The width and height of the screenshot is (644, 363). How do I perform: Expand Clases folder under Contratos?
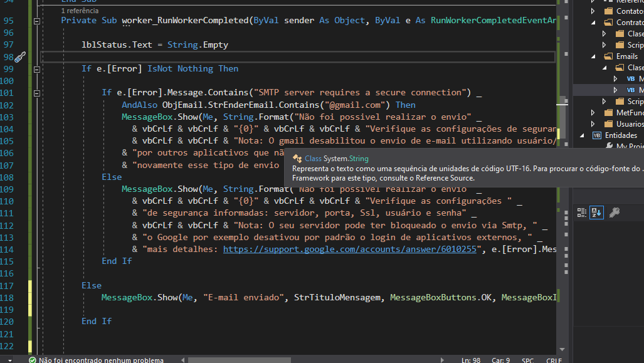click(604, 34)
